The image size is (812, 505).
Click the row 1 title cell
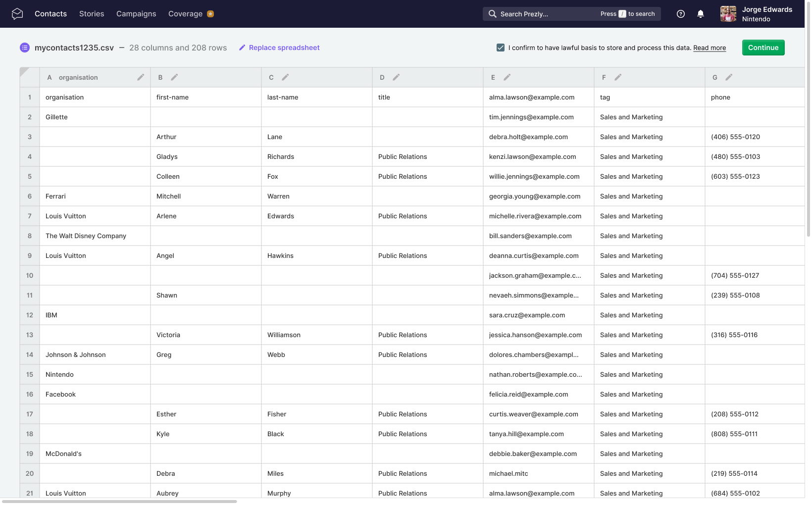pyautogui.click(x=428, y=97)
